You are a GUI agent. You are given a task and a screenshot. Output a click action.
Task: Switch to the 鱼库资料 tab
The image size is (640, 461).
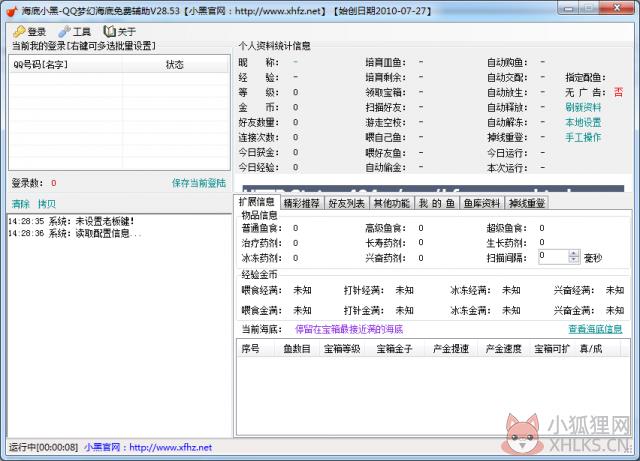(x=482, y=203)
